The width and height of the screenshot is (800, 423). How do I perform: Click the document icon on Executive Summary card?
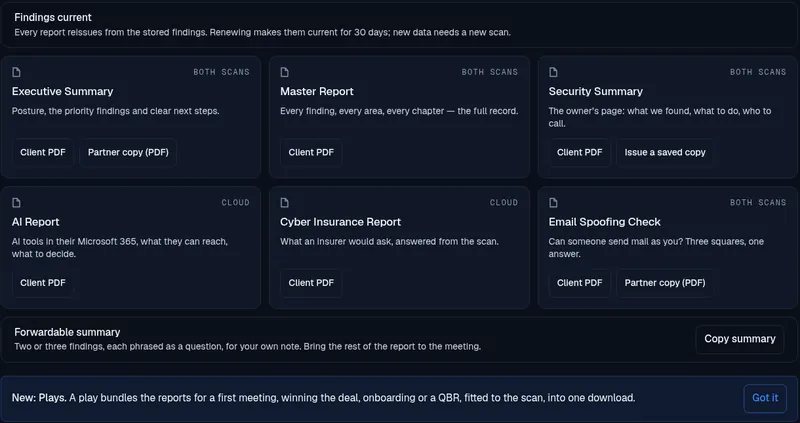(16, 72)
